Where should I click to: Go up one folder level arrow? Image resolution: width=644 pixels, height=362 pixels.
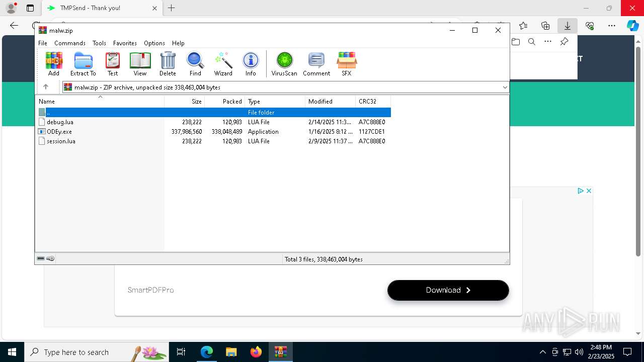point(46,87)
